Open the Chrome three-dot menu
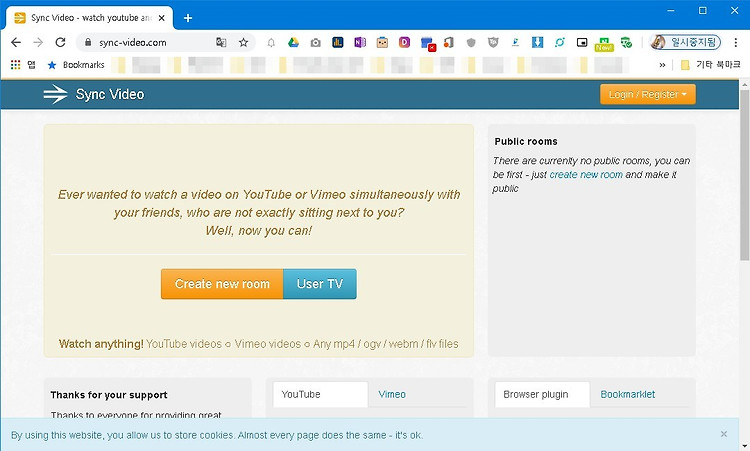The image size is (750, 451). [x=736, y=43]
